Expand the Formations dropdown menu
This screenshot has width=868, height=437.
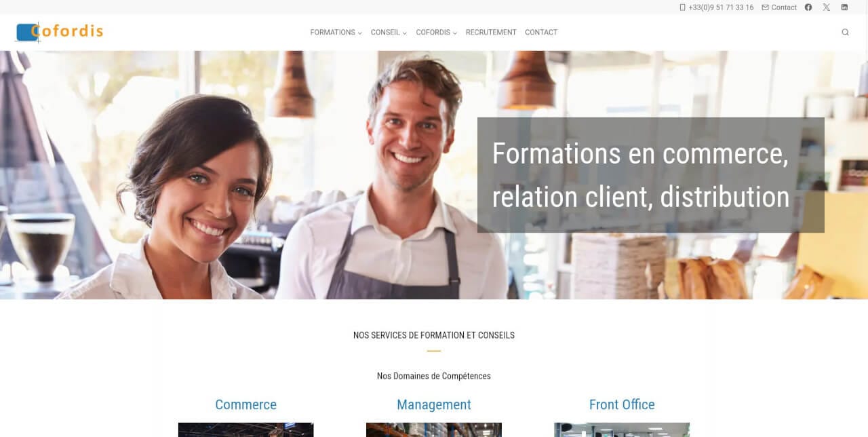[336, 32]
